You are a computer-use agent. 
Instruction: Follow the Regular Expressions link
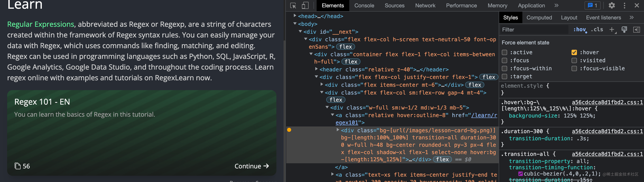click(40, 24)
